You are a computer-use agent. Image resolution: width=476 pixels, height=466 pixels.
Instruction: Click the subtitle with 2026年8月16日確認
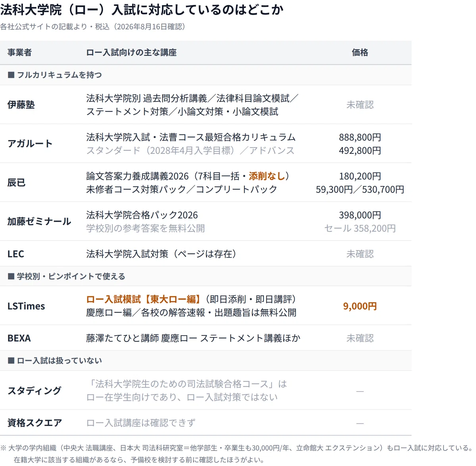pyautogui.click(x=93, y=27)
